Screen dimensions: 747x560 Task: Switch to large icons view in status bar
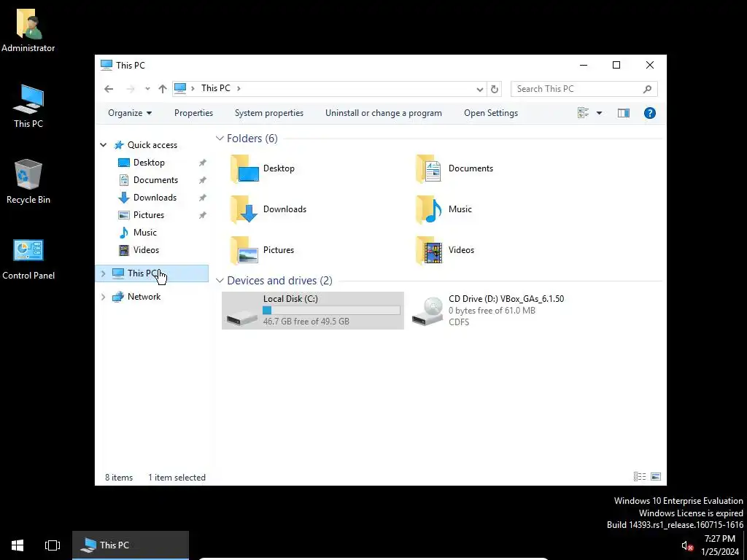coord(656,477)
